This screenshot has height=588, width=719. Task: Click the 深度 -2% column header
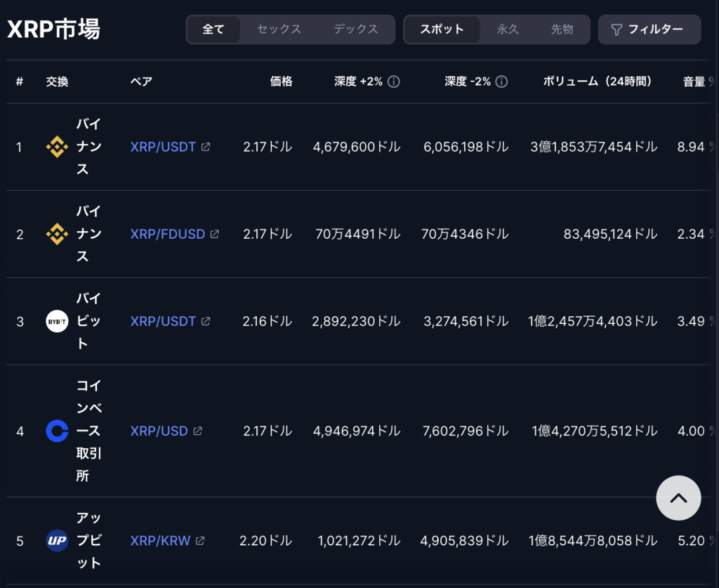(467, 81)
